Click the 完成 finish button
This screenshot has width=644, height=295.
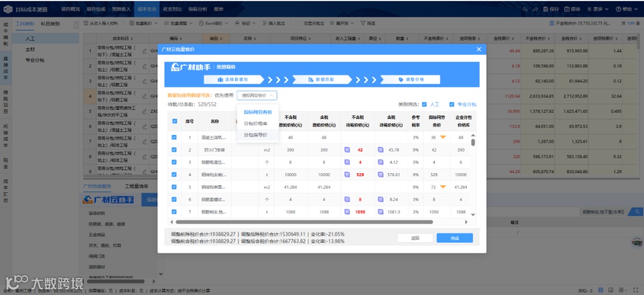point(454,238)
